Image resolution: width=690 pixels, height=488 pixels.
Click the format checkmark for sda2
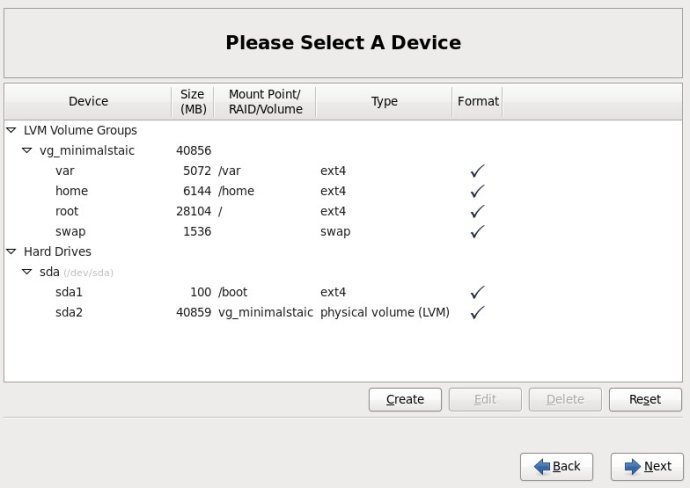tap(477, 312)
